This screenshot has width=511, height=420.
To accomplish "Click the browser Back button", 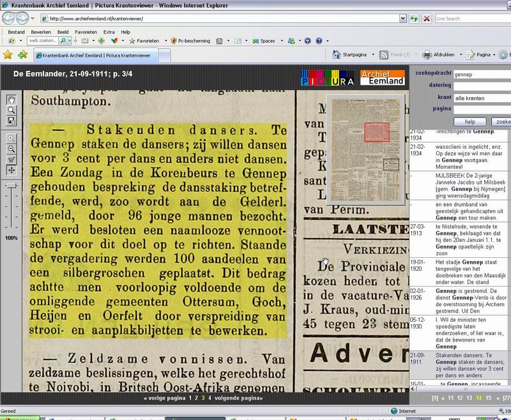I will point(9,19).
